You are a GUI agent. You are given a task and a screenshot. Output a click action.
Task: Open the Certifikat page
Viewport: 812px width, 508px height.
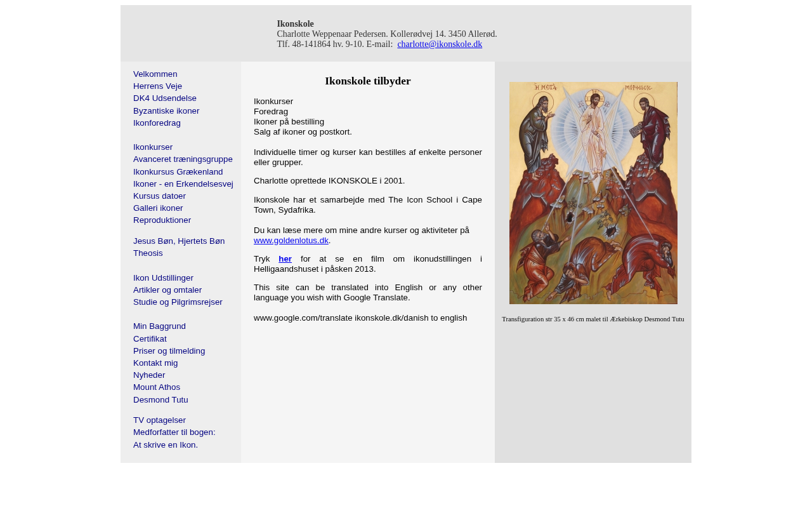[x=150, y=339]
